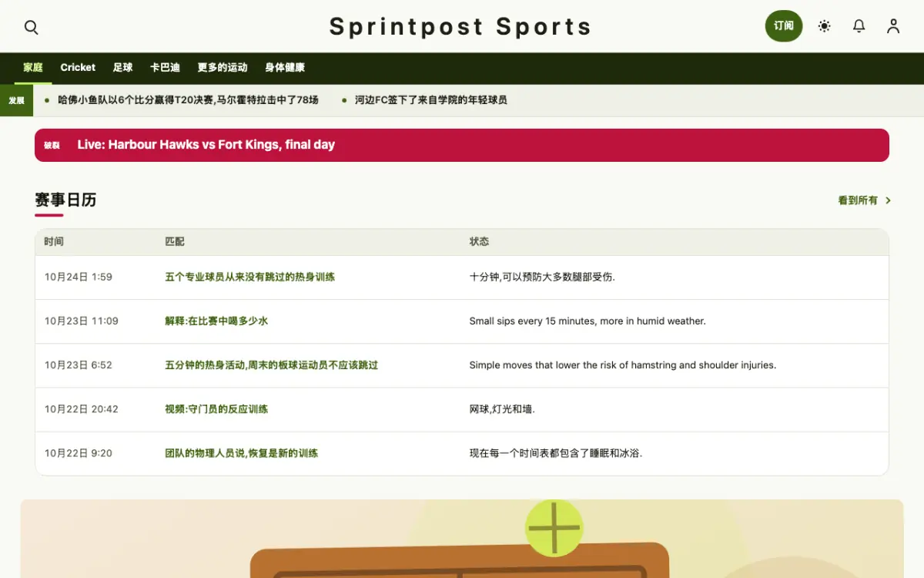Open ticker headline about 哈佛小鱼队 T20决赛
This screenshot has width=924, height=578.
point(189,100)
